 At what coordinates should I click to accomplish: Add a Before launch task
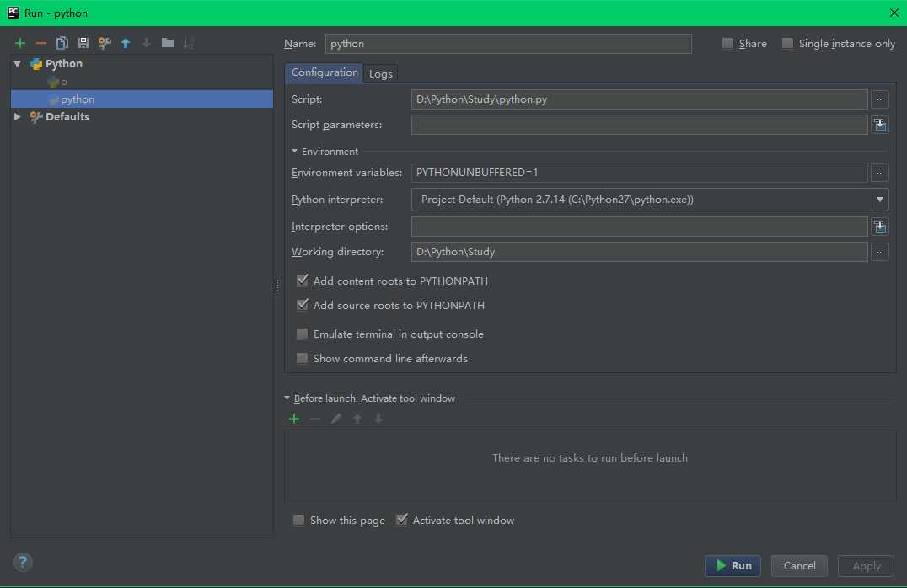click(294, 419)
